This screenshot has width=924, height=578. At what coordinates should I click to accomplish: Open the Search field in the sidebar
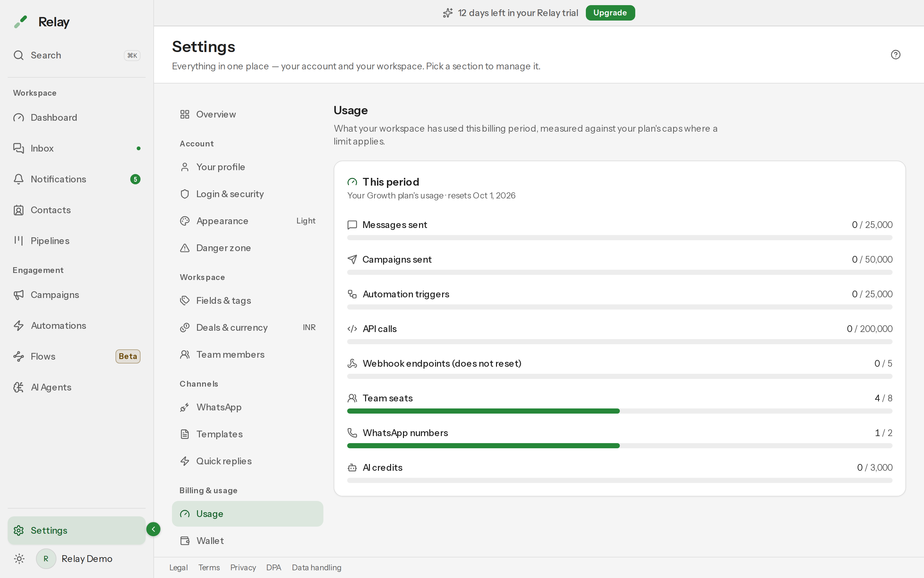tap(76, 56)
